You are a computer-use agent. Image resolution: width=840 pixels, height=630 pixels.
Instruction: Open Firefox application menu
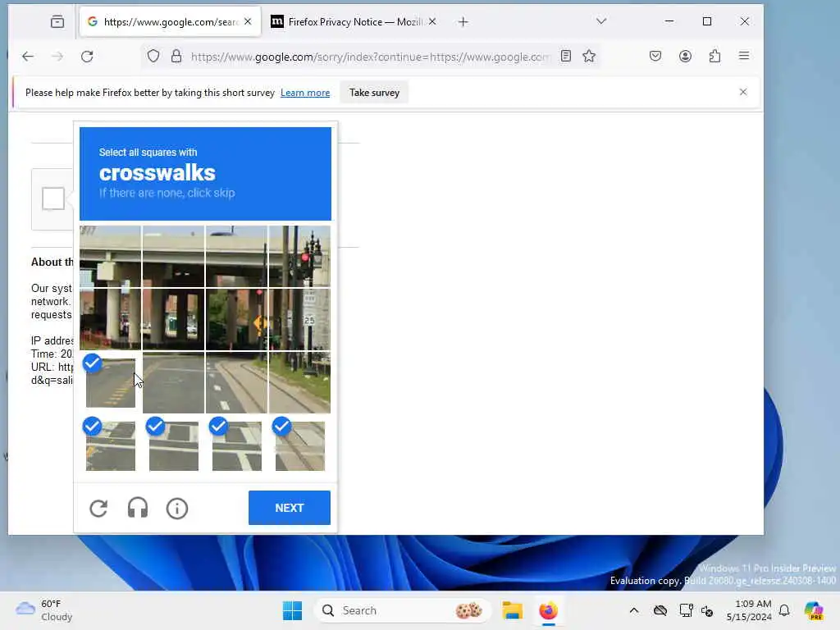tap(744, 56)
